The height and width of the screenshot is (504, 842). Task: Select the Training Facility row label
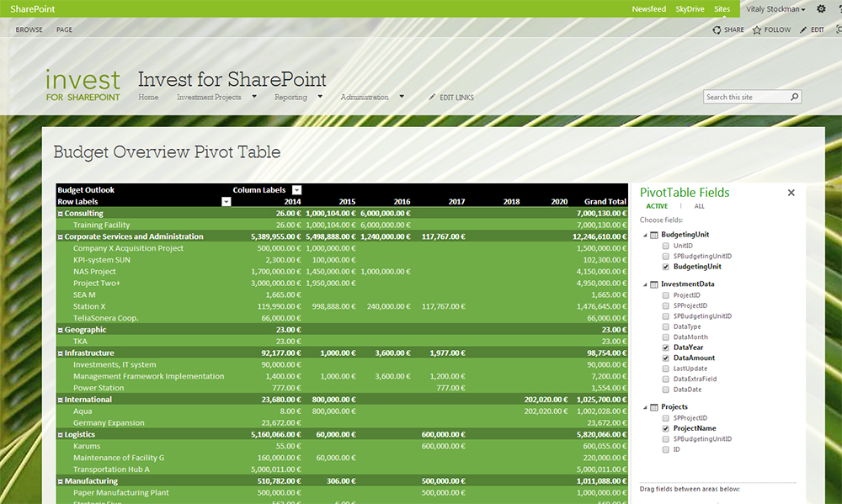point(102,225)
